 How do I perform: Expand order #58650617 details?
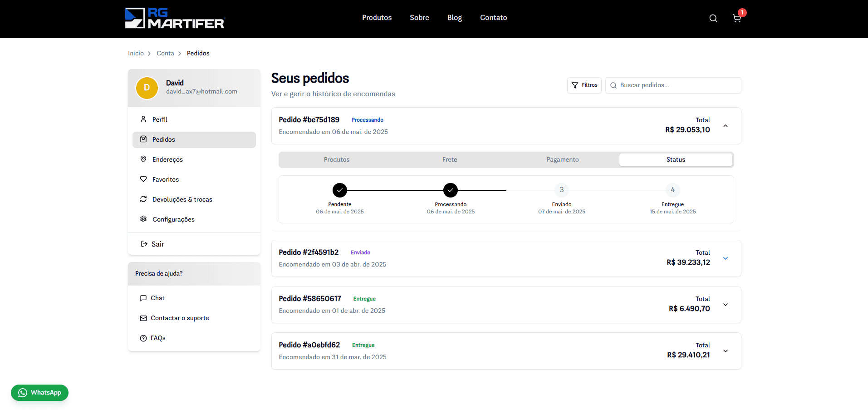(x=725, y=305)
